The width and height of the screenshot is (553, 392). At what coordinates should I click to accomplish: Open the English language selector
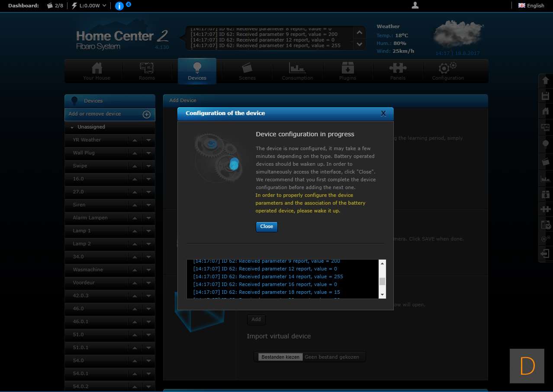click(x=531, y=6)
